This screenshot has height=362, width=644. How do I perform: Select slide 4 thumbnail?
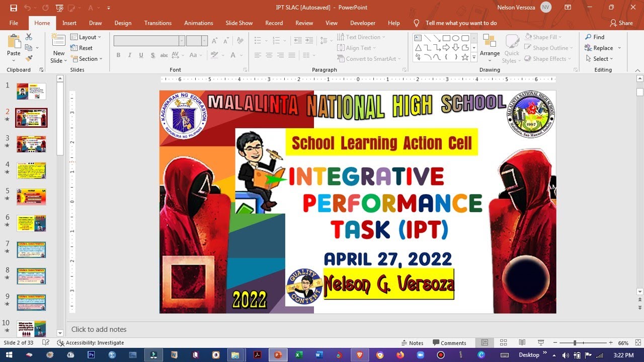[31, 170]
